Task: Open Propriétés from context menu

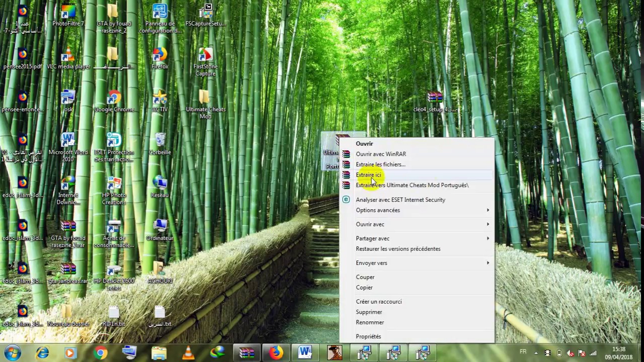Action: click(x=417, y=336)
